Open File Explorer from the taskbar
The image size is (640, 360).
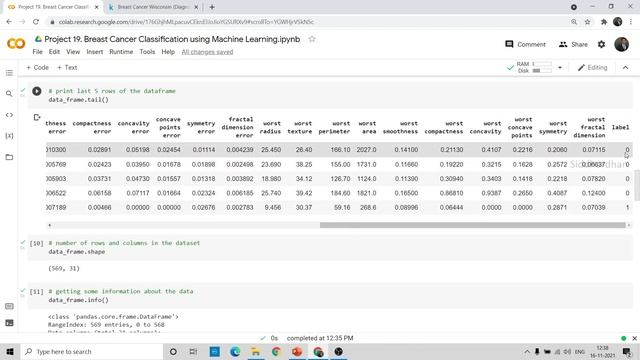pyautogui.click(x=256, y=351)
